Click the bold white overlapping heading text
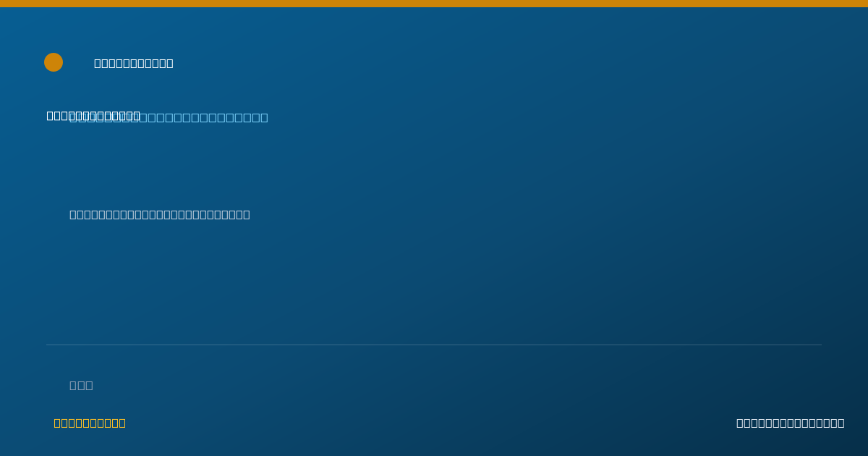The width and height of the screenshot is (868, 456). click(x=93, y=115)
